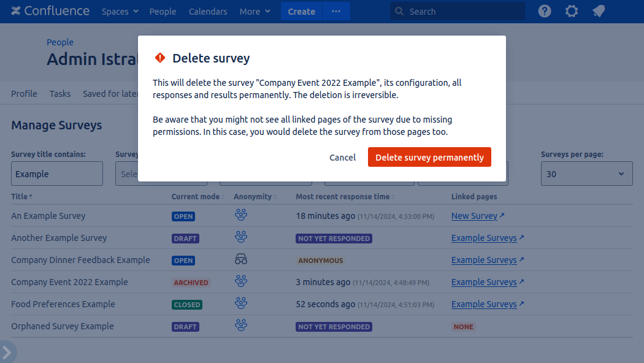The width and height of the screenshot is (644, 363).
Task: Click the incognito anonymity icon for Company Dinner Feedback
Action: pyautogui.click(x=241, y=259)
